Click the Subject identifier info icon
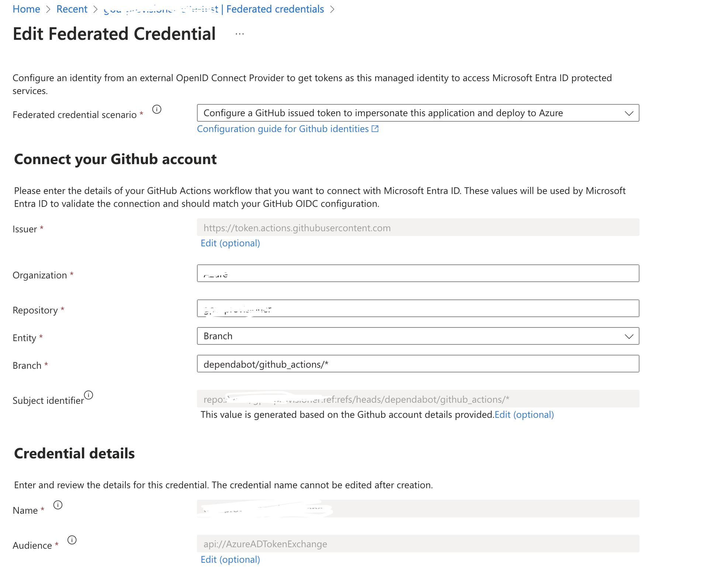The width and height of the screenshot is (728, 576). pos(89,395)
